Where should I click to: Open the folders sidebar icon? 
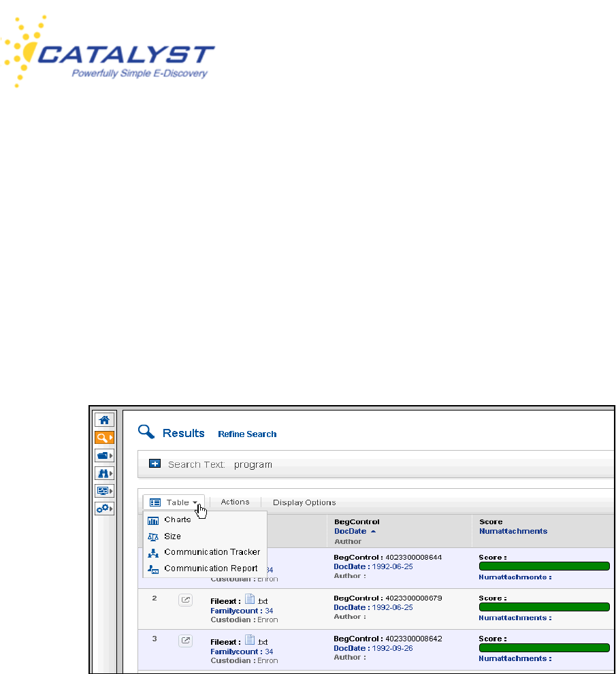[x=104, y=455]
